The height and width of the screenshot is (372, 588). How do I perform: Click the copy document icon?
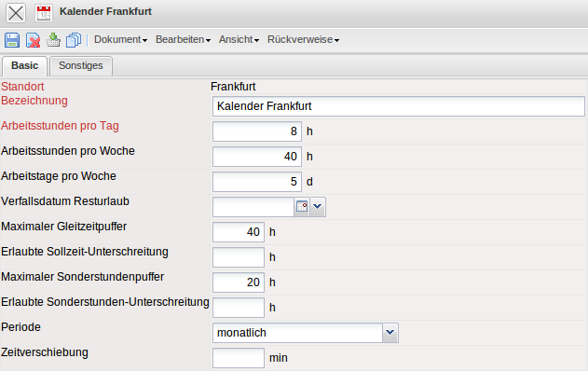click(x=74, y=40)
